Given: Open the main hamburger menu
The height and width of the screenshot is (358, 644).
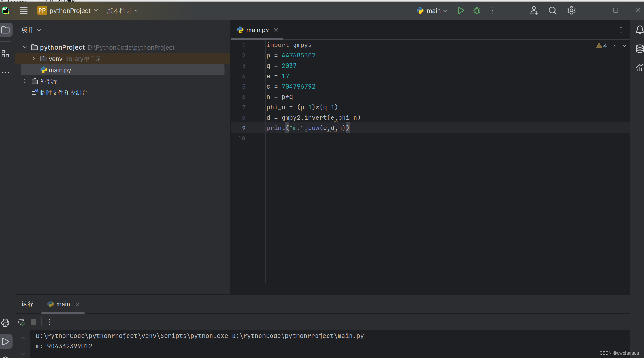Looking at the screenshot, I should coord(24,10).
